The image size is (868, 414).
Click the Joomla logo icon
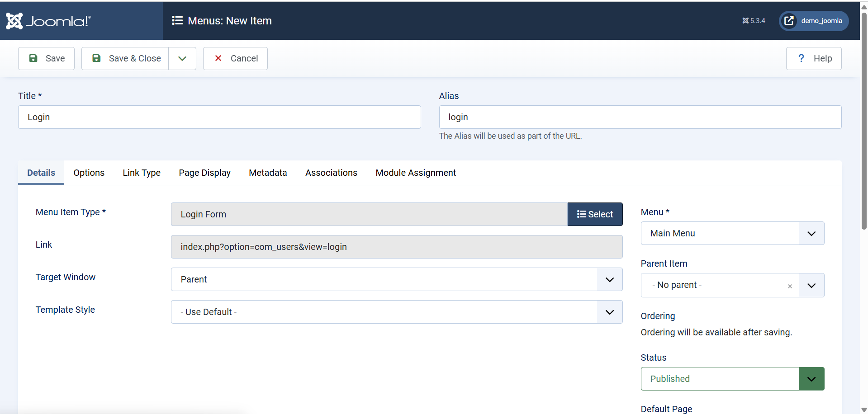point(14,21)
